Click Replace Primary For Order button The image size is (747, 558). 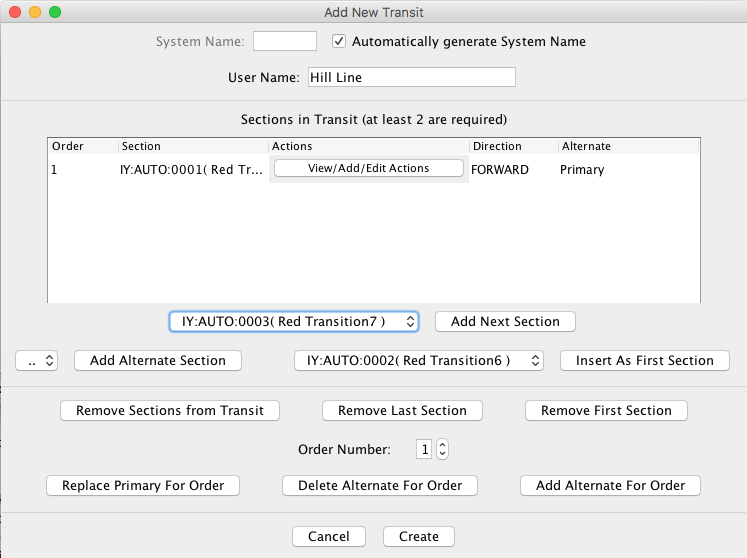tap(143, 486)
